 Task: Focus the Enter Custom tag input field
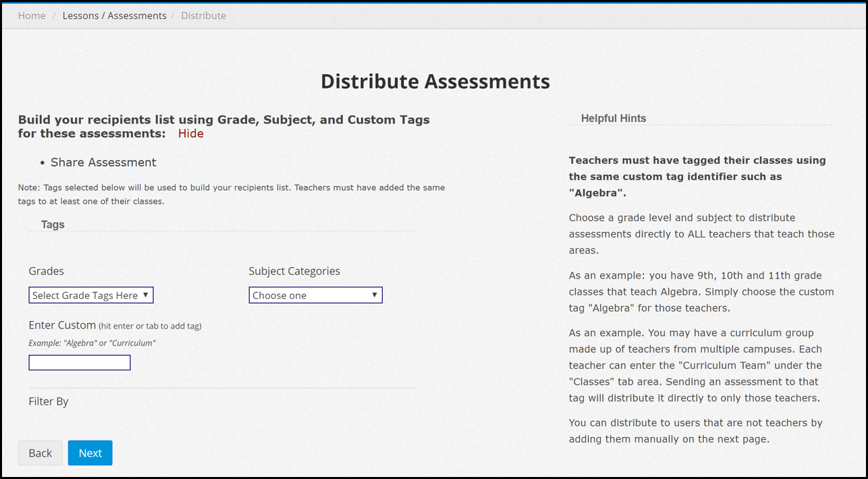click(x=80, y=363)
